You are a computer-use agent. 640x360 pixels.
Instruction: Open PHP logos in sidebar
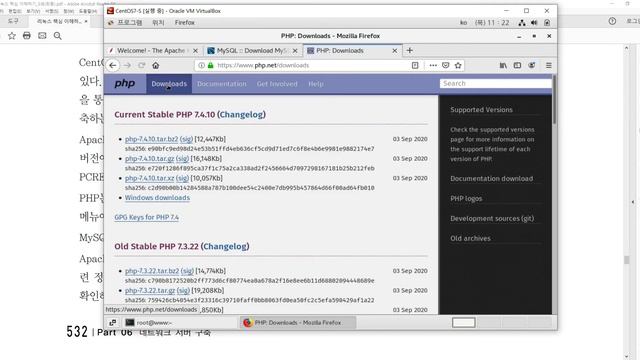click(466, 198)
